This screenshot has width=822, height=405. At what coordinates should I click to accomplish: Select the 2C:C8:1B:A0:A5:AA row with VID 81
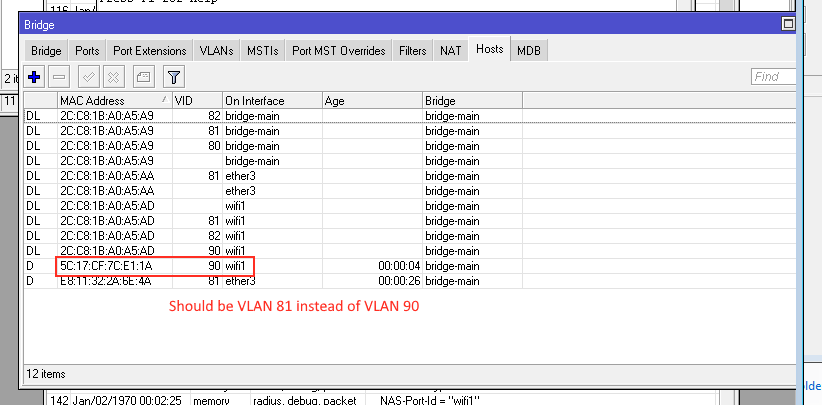point(410,176)
